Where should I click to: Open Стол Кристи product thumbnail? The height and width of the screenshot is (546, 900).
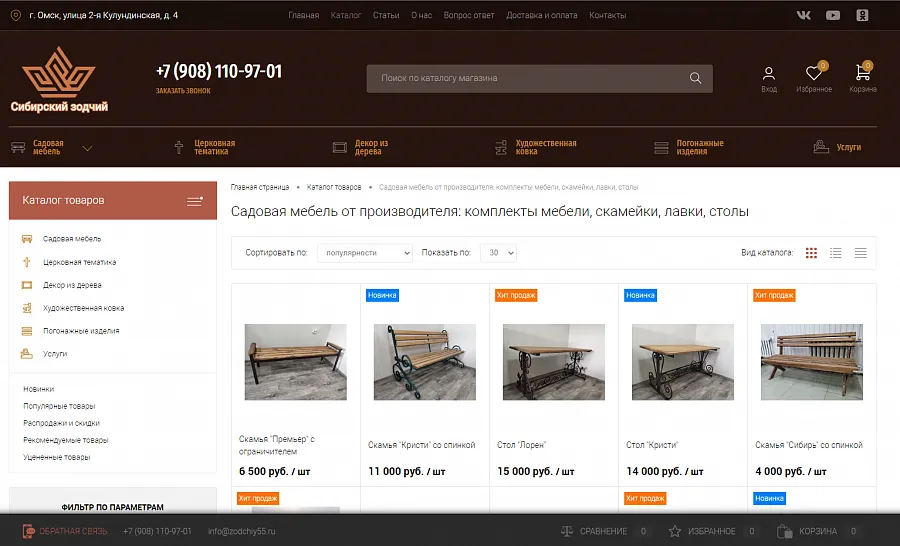click(x=683, y=362)
